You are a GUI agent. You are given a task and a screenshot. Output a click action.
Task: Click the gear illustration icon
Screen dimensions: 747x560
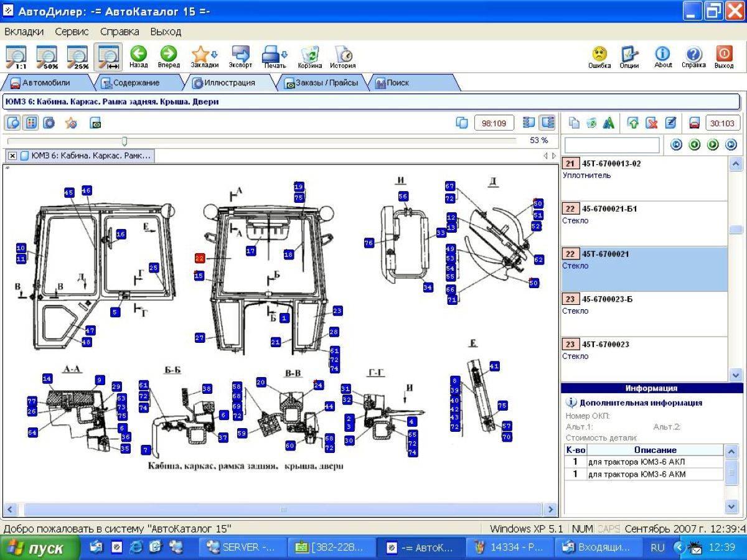tap(49, 123)
